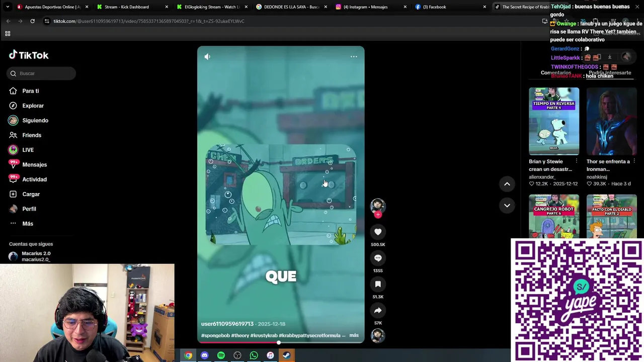This screenshot has height=362, width=644.
Task: Open username user6110959619713 link
Action: pyautogui.click(x=227, y=324)
